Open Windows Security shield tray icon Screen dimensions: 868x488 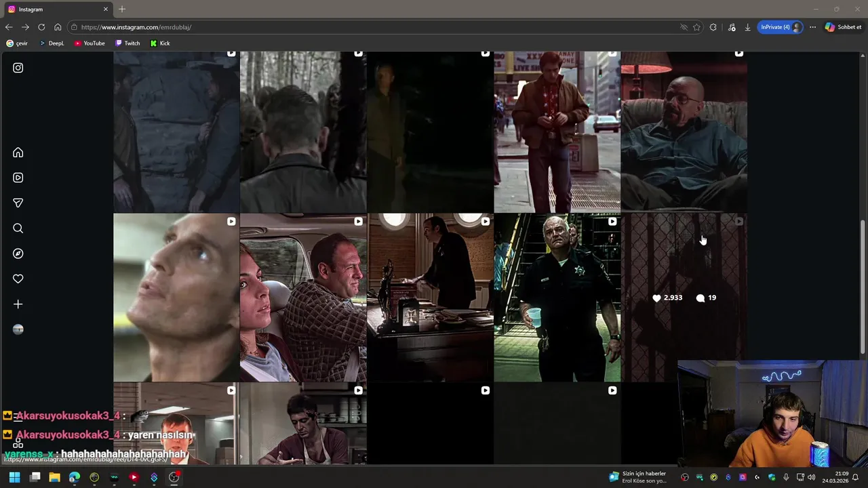tap(772, 477)
